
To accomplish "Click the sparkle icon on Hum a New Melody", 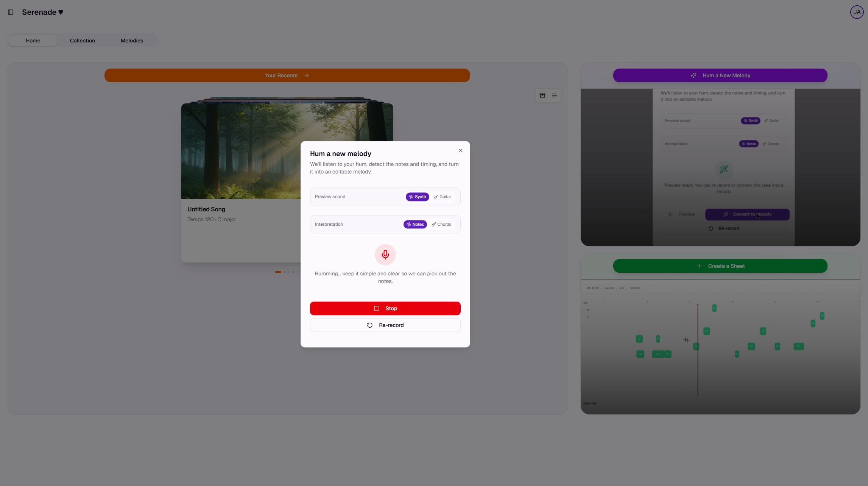I will point(693,75).
